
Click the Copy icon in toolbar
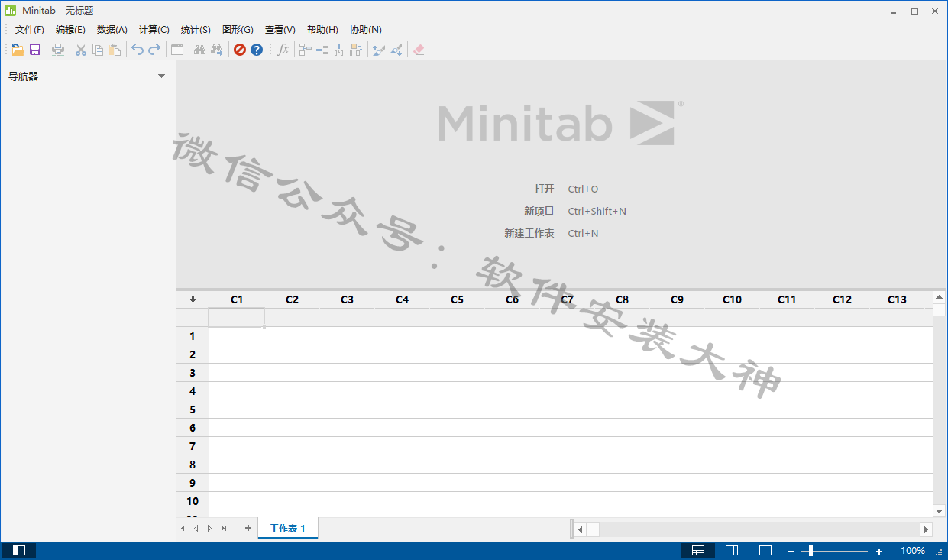(98, 50)
